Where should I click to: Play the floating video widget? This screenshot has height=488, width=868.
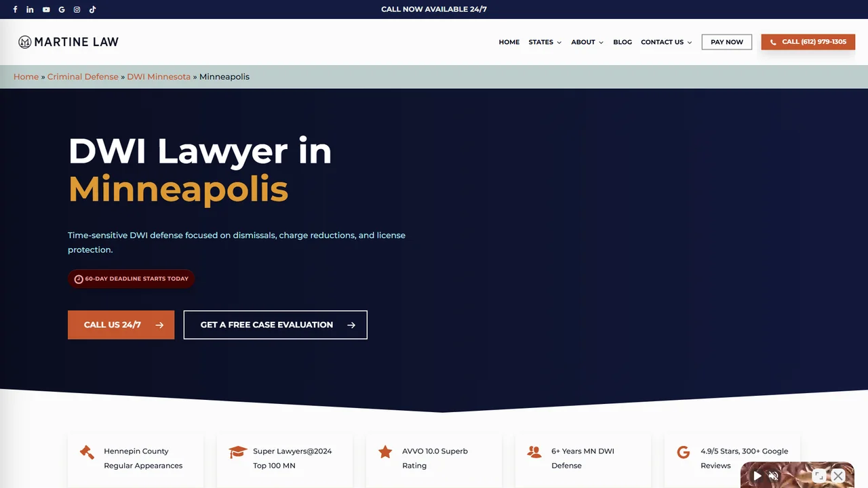click(757, 476)
